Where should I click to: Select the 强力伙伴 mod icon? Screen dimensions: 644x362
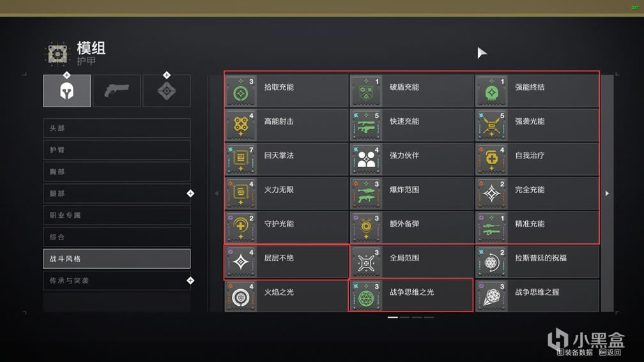pyautogui.click(x=366, y=159)
